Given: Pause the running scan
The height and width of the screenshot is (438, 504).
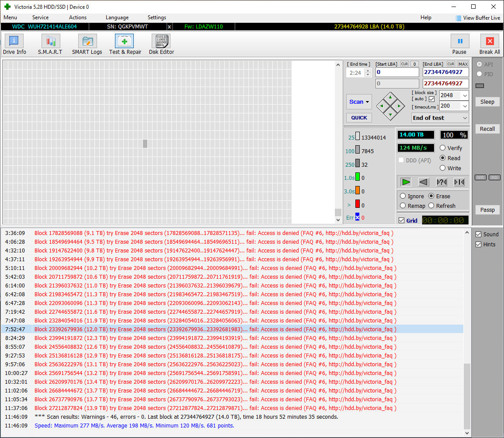Looking at the screenshot, I should pos(459,45).
